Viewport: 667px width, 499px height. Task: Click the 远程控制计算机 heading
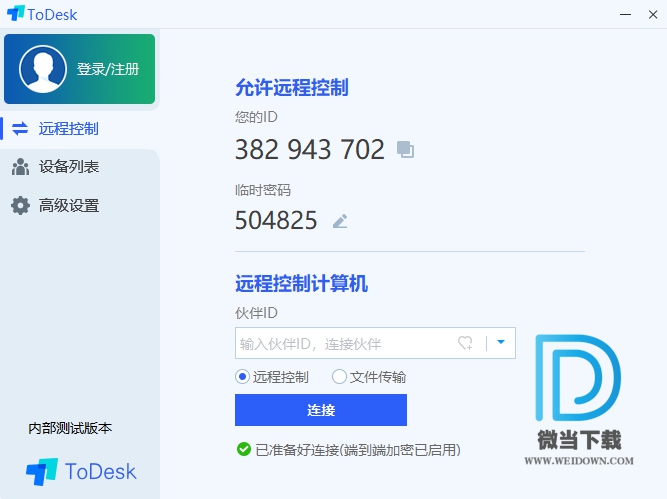[301, 283]
